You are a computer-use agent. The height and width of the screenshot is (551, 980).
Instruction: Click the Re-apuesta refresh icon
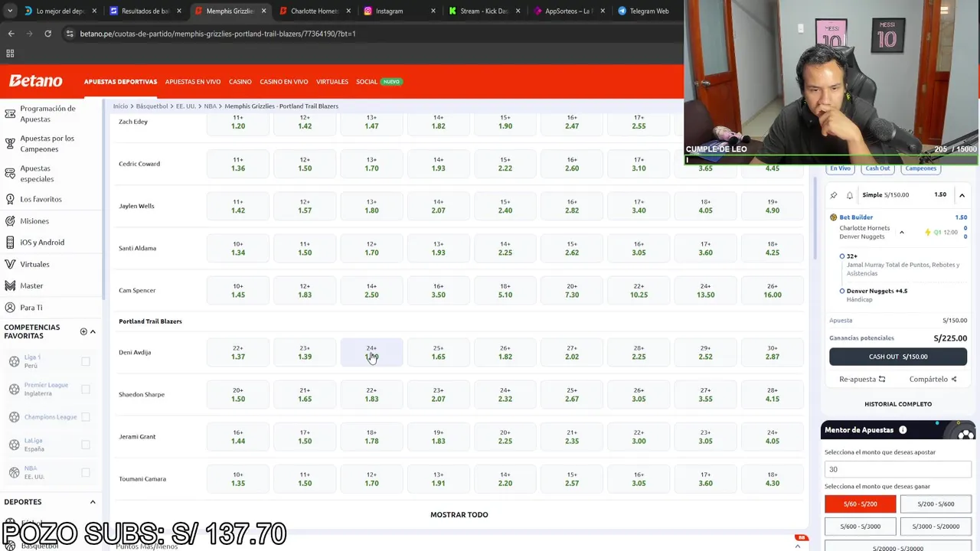coord(882,379)
